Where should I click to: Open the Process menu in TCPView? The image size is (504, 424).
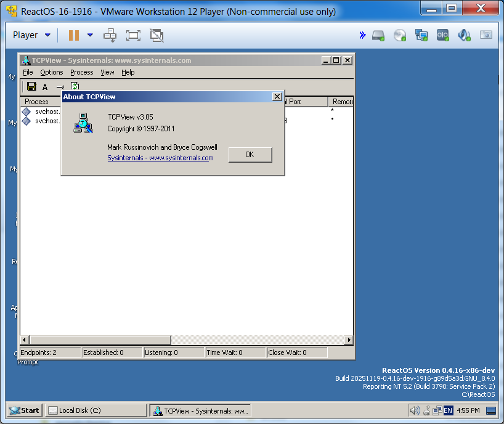[81, 72]
